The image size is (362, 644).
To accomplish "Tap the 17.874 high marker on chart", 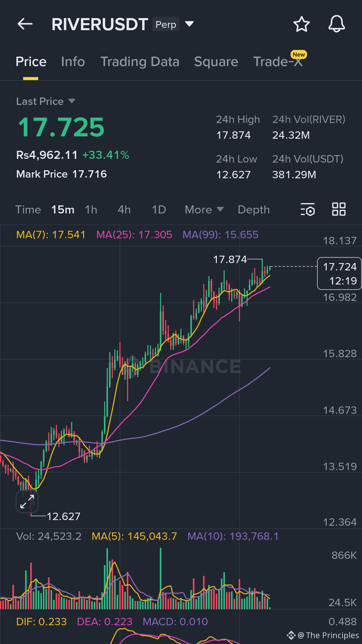I will [230, 259].
